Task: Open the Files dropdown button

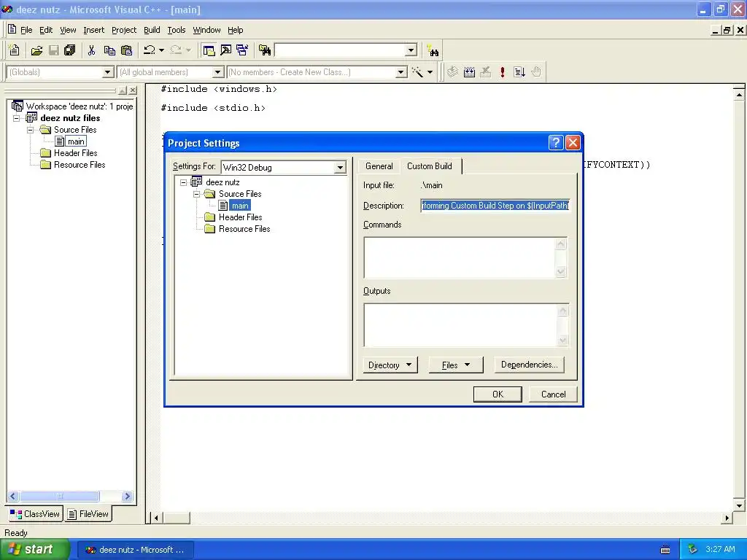Action: pos(455,365)
